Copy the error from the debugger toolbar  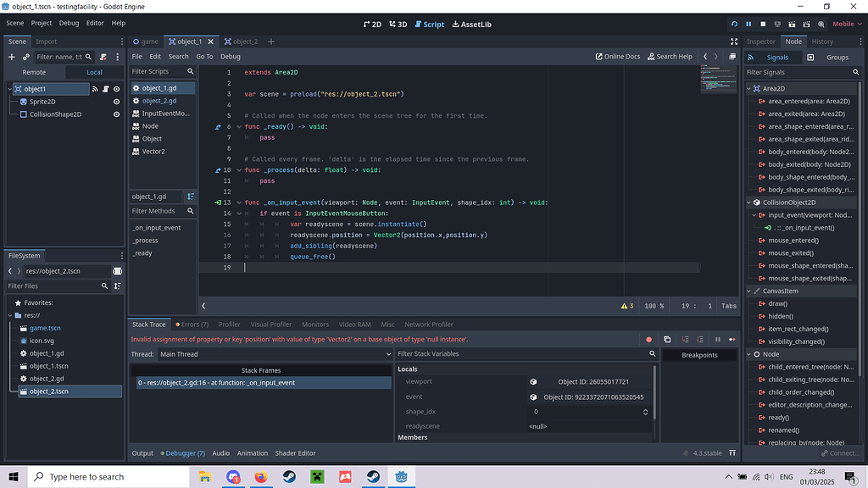click(x=667, y=339)
